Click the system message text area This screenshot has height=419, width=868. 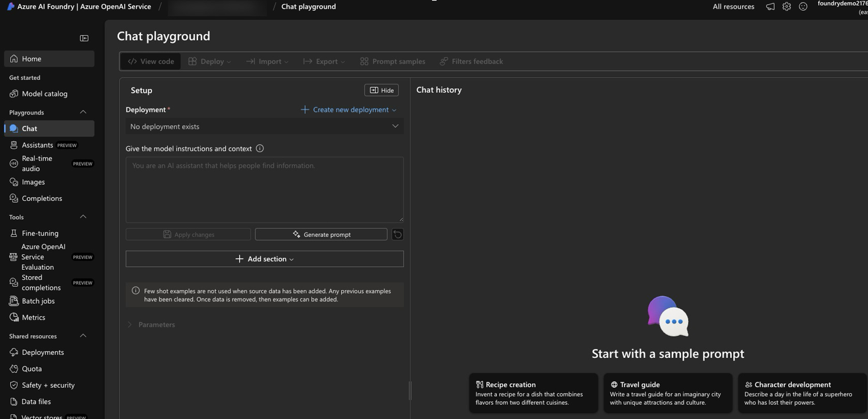coord(265,190)
